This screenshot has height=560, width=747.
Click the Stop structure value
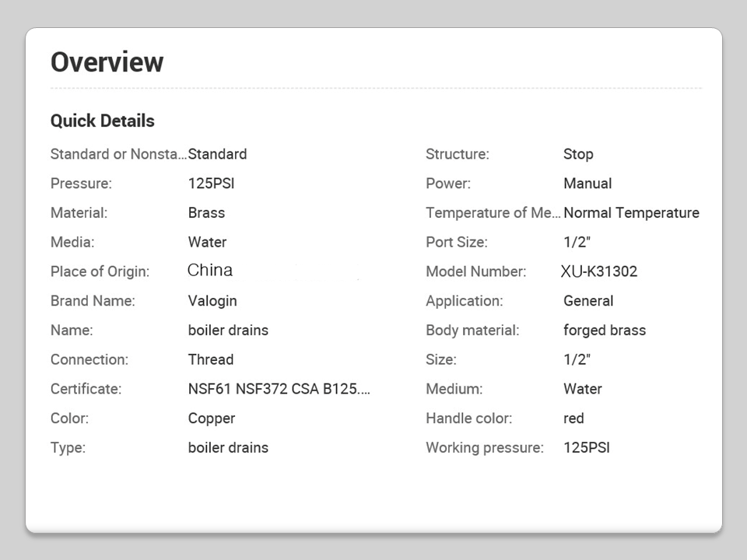click(x=578, y=154)
